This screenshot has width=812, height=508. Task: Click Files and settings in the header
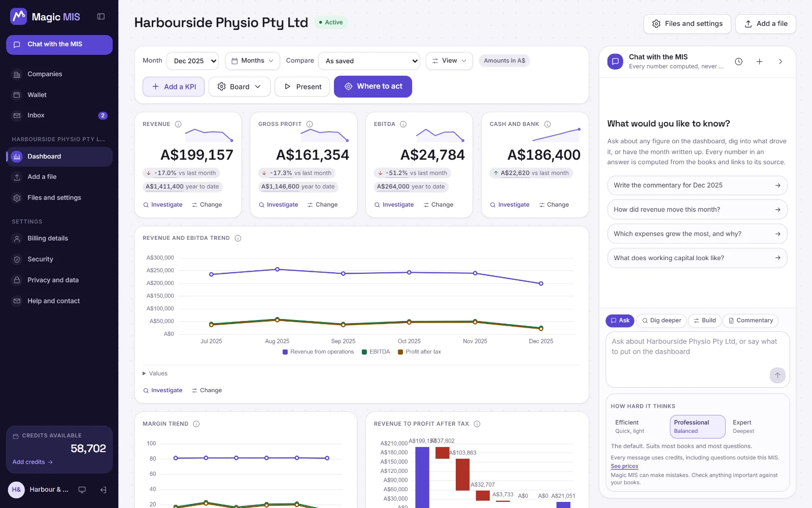tap(687, 24)
